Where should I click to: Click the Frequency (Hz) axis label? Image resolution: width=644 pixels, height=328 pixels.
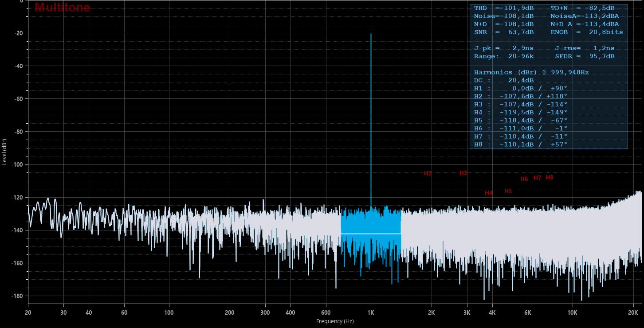click(335, 321)
